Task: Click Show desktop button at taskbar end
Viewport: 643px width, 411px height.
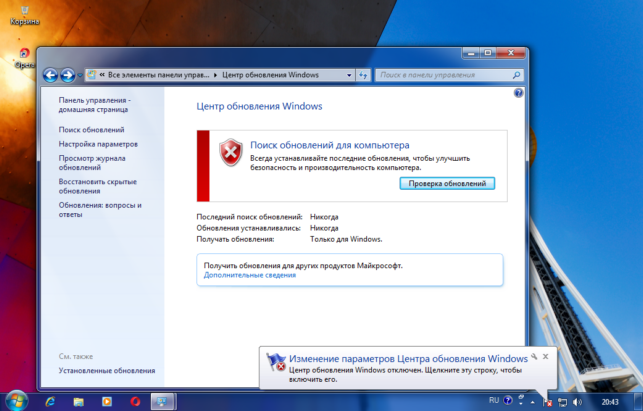Action: (638, 402)
